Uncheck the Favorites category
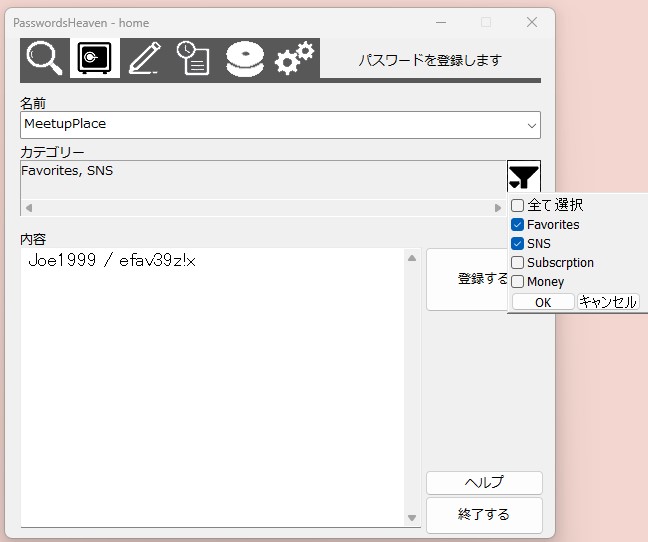Screen dimensions: 648x542 [517, 225]
